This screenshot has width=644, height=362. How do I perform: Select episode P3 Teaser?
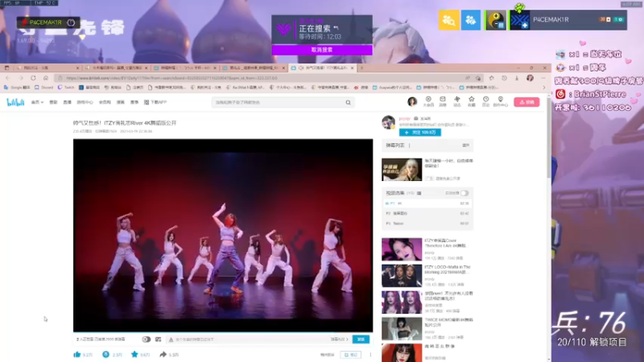click(427, 224)
